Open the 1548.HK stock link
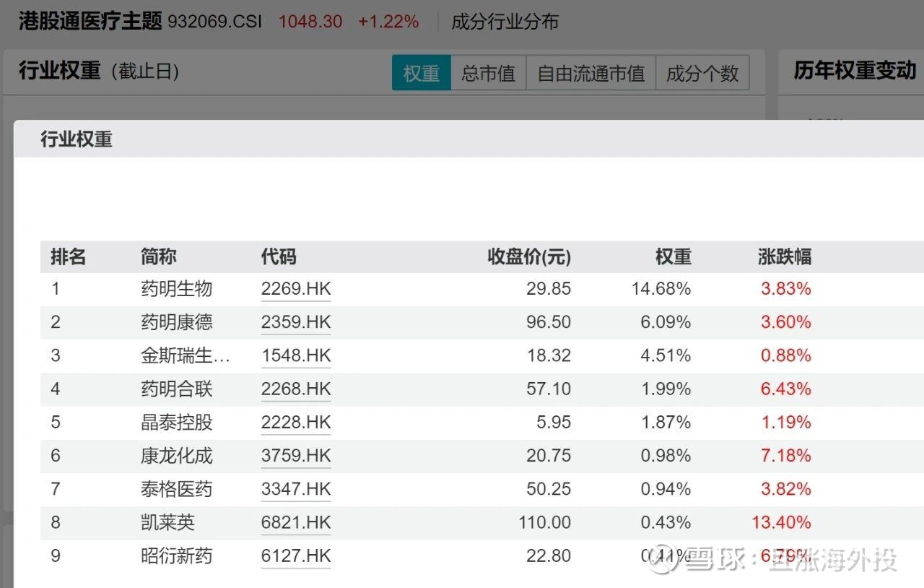The height and width of the screenshot is (588, 924). 296,355
